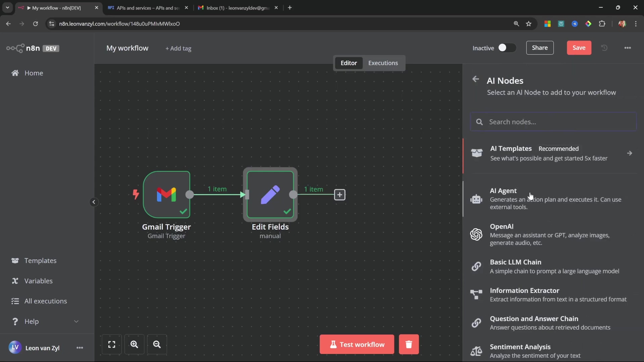Run Test workflow
Viewport: 644px width, 362px height.
coord(357,344)
